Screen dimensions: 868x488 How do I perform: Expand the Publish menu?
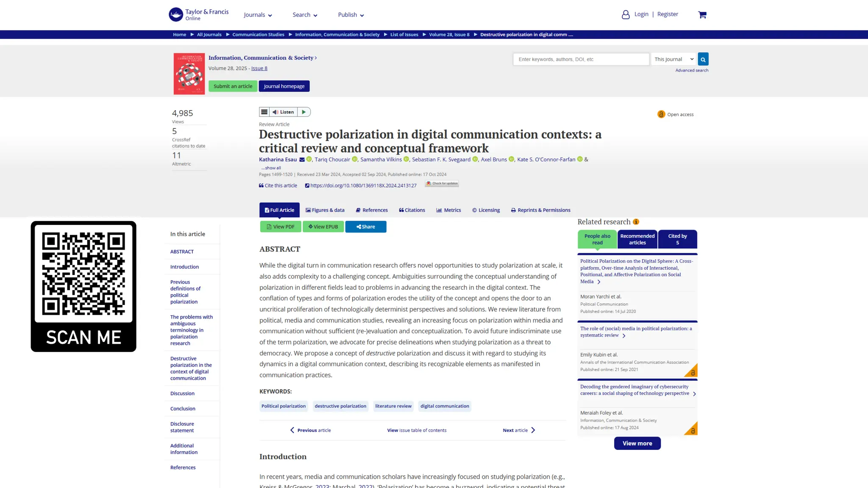tap(351, 15)
